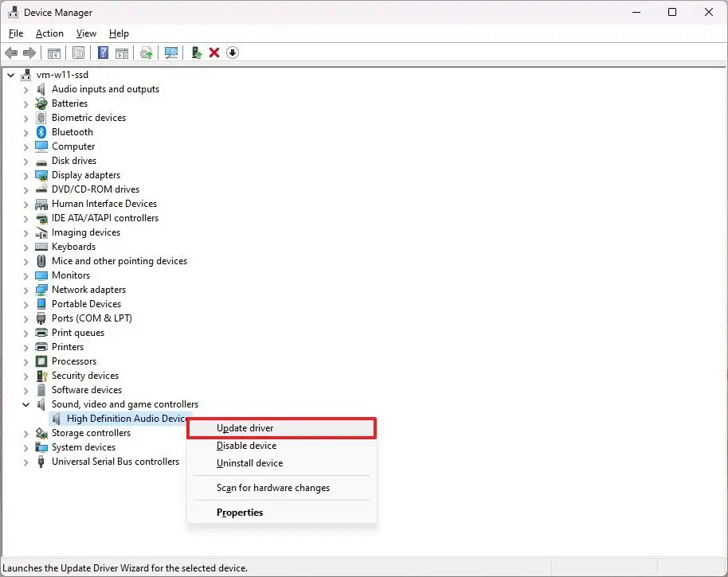Expand the Bluetooth category

25,131
